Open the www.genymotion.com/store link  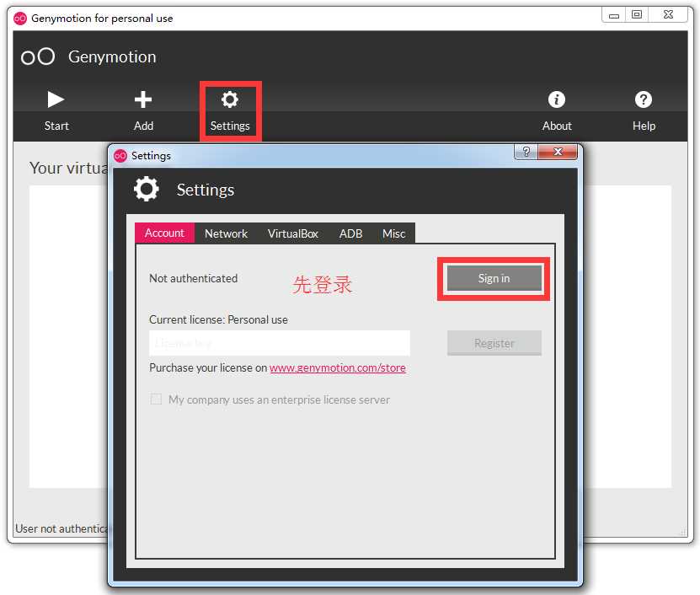pyautogui.click(x=338, y=367)
